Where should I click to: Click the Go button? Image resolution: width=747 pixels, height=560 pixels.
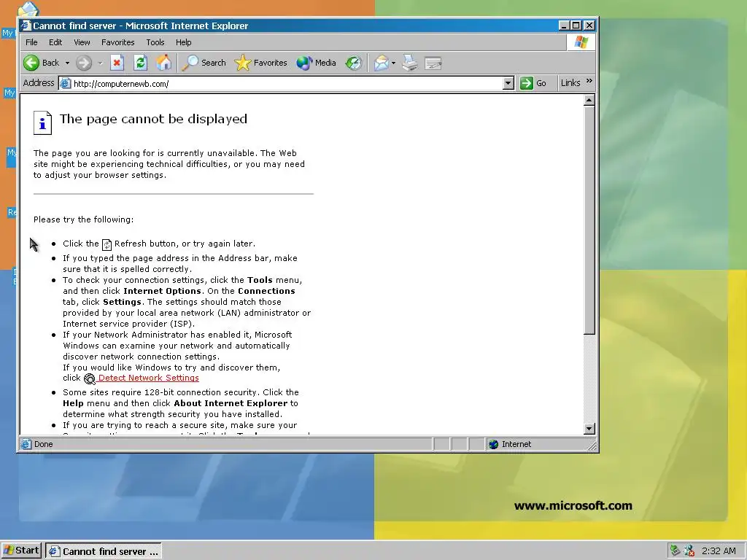click(533, 83)
